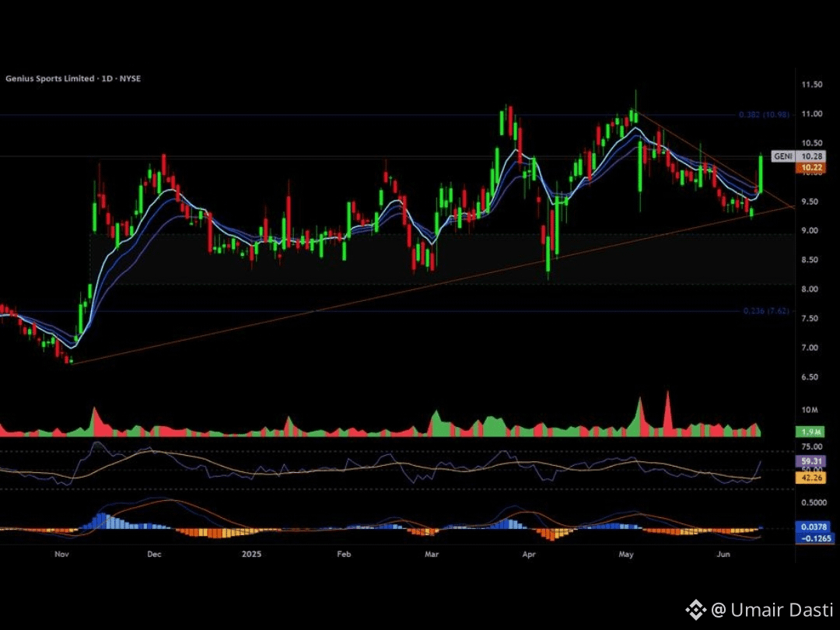
Task: Click the 9.00 price axis label
Action: (810, 230)
